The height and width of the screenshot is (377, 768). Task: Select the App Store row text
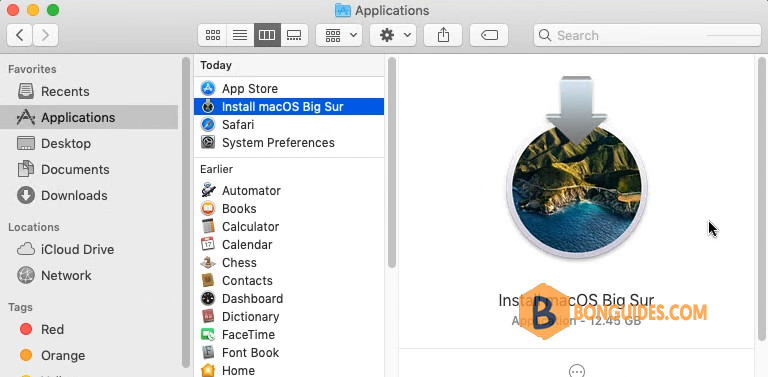pyautogui.click(x=250, y=89)
